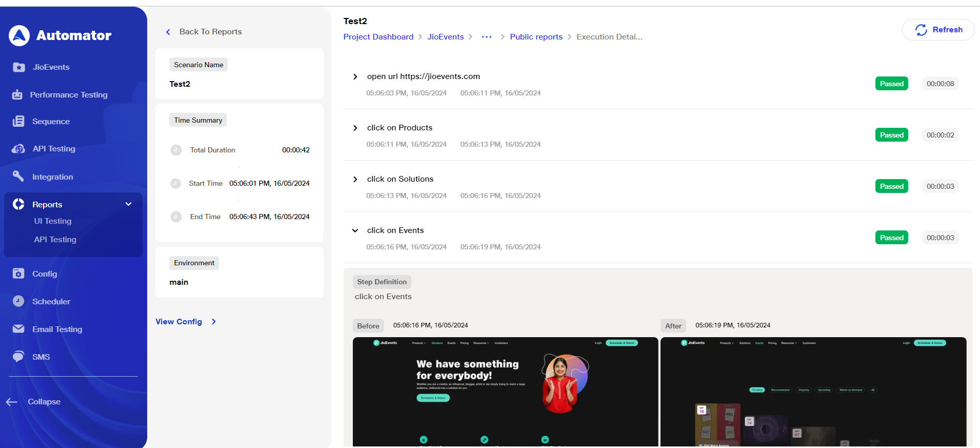
Task: Click the Collapse left arrow icon
Action: (x=12, y=402)
